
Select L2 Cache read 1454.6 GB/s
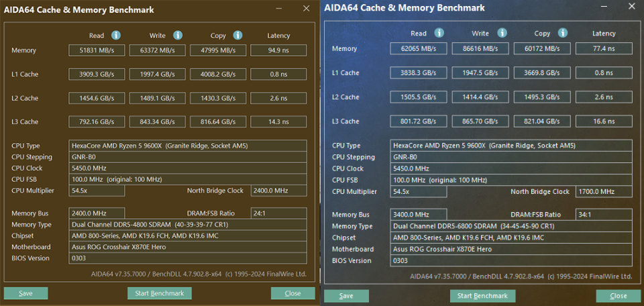97,98
